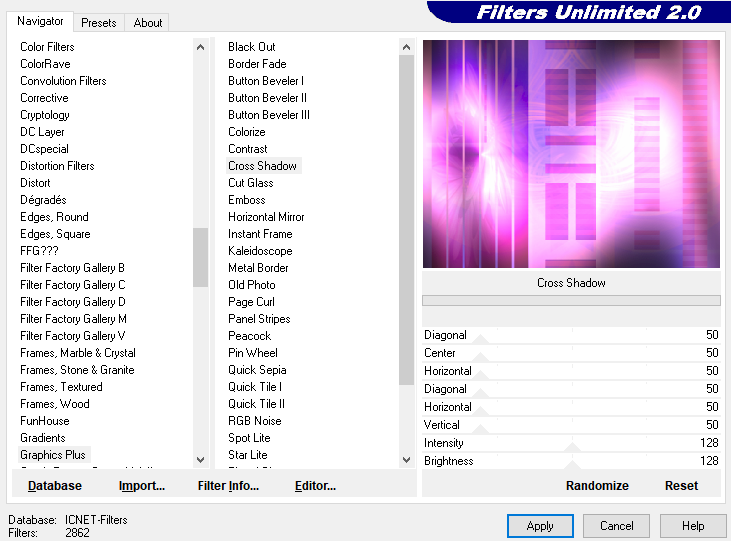Select Dégradés category

point(43,200)
